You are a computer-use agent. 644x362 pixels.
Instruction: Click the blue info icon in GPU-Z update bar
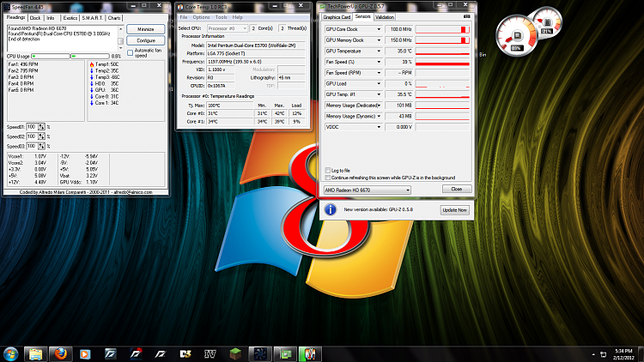[x=331, y=209]
